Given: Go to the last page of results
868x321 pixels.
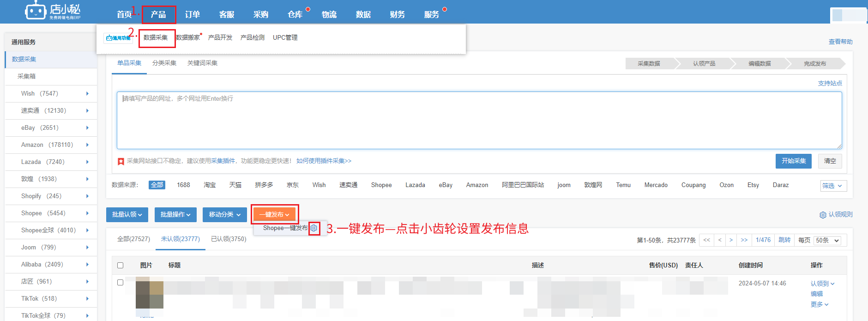Looking at the screenshot, I should coord(744,240).
